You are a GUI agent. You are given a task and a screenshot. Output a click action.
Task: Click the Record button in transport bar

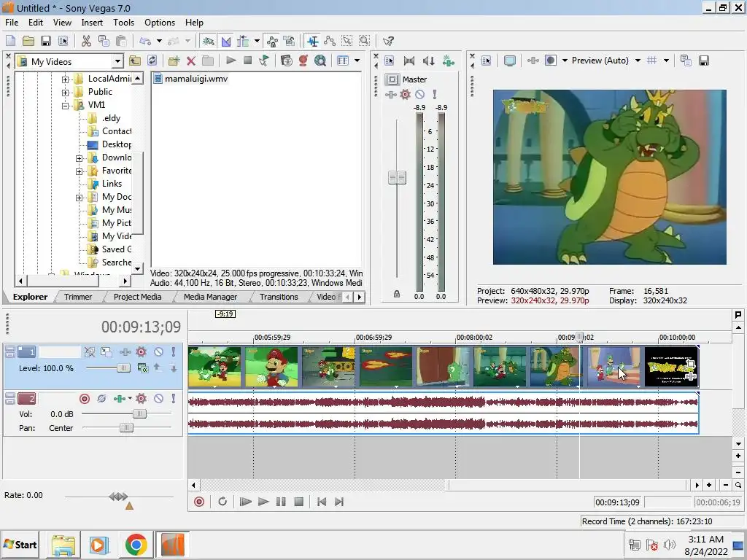pos(199,502)
